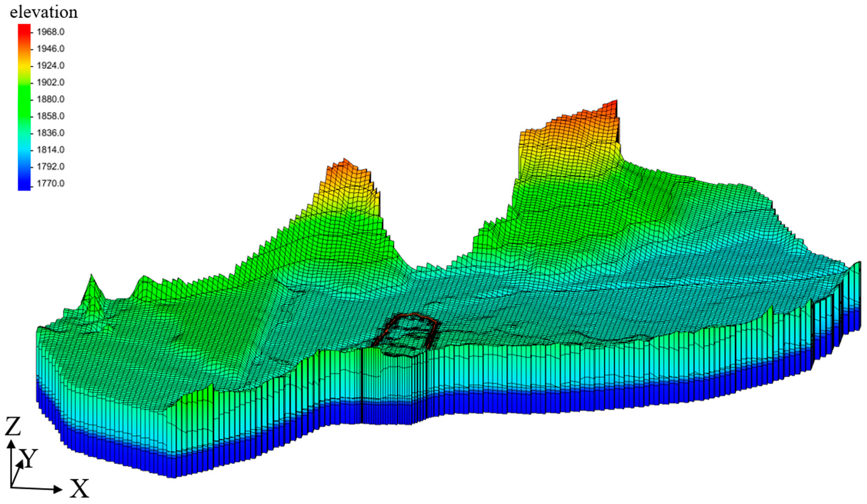This screenshot has height=504, width=867.
Task: Click the 1814.0 legend value
Action: (x=51, y=150)
